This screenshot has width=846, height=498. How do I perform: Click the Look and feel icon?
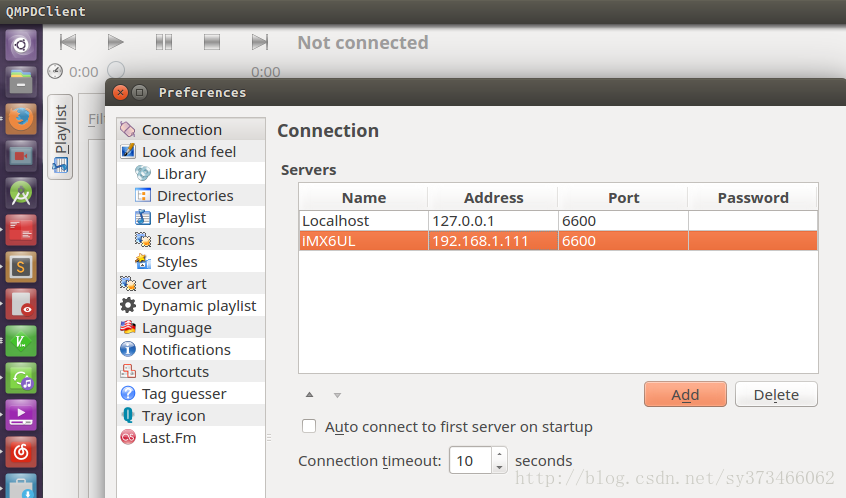click(128, 151)
